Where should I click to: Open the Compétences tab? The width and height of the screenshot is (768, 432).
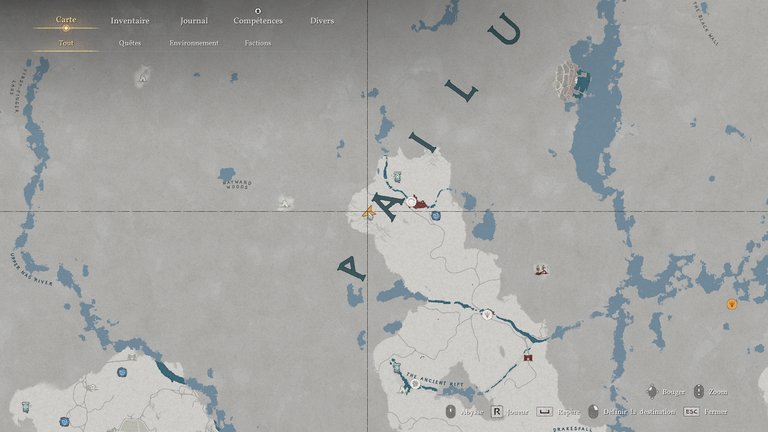click(x=258, y=21)
